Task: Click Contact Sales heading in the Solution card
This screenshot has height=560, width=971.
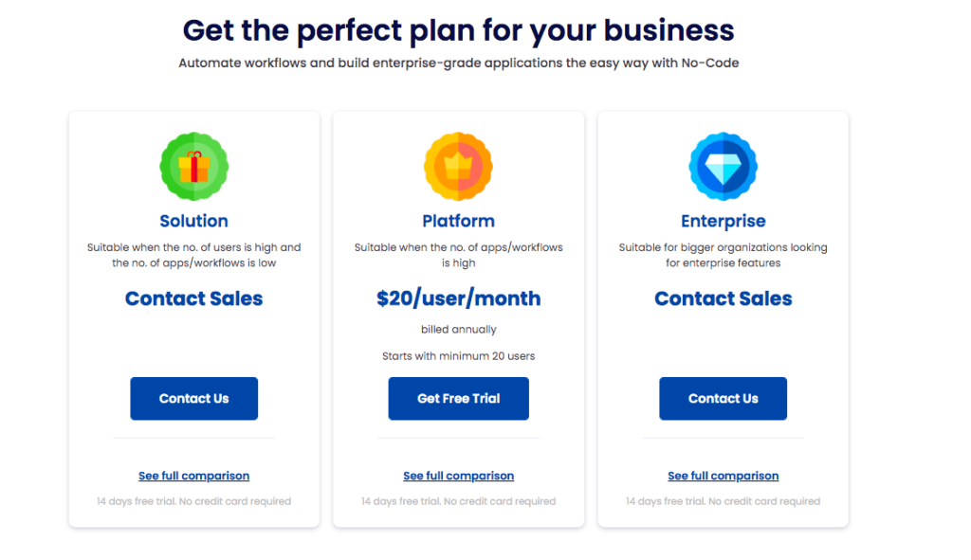Action: tap(193, 298)
